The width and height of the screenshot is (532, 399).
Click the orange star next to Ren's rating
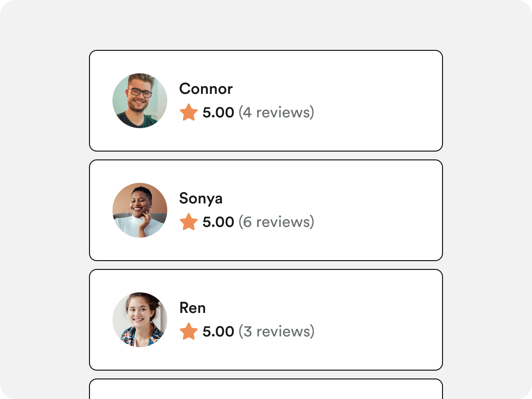pos(189,332)
